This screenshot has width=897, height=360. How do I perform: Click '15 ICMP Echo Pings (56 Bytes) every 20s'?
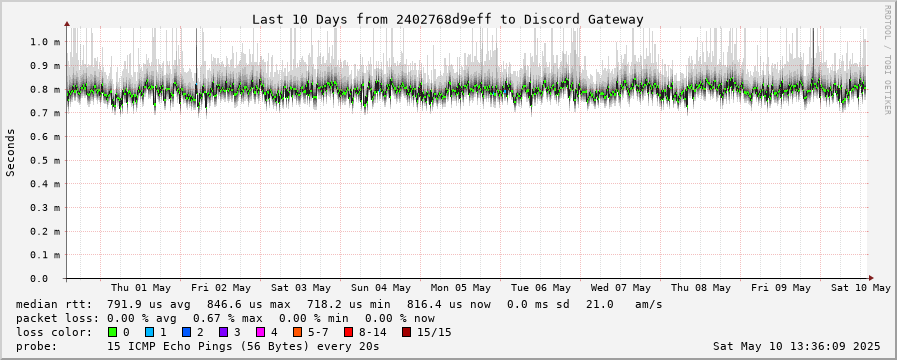tap(243, 346)
